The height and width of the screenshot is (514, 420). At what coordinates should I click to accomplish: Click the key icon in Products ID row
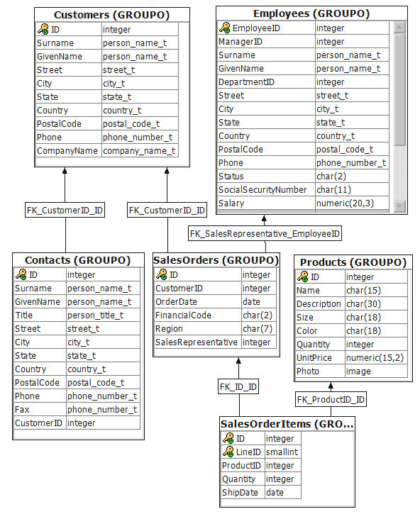click(302, 276)
